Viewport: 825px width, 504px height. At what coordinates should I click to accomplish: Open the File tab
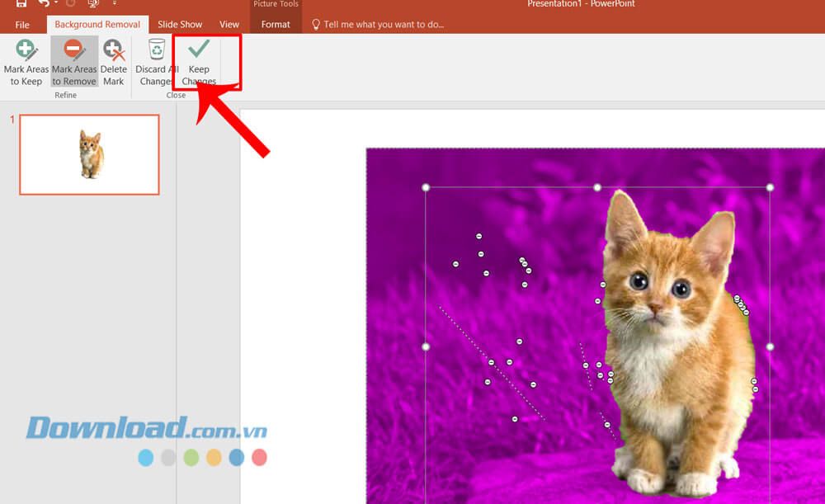[22, 25]
